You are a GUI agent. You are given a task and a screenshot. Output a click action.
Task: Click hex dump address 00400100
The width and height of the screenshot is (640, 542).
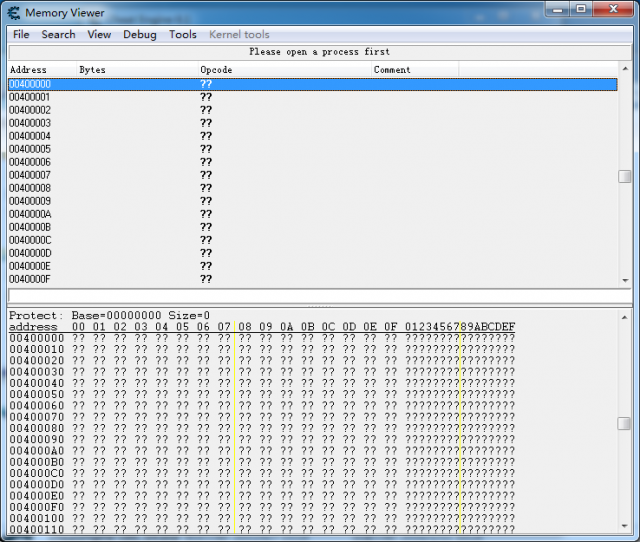pyautogui.click(x=37, y=518)
